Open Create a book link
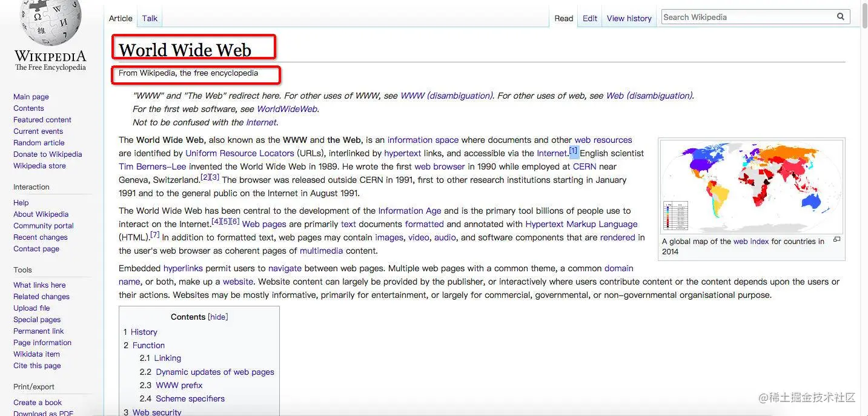Image resolution: width=868 pixels, height=416 pixels. tap(38, 403)
